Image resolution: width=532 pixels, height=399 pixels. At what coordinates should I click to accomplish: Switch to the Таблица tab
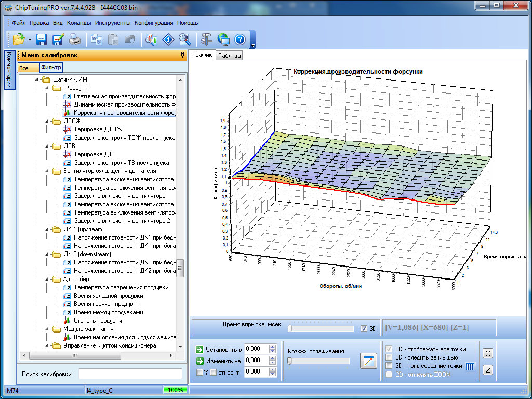(229, 56)
